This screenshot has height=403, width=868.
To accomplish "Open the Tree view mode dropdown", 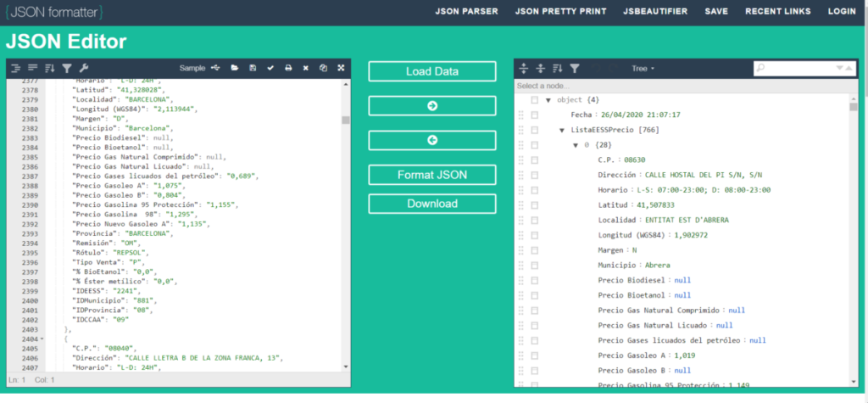I will point(643,69).
